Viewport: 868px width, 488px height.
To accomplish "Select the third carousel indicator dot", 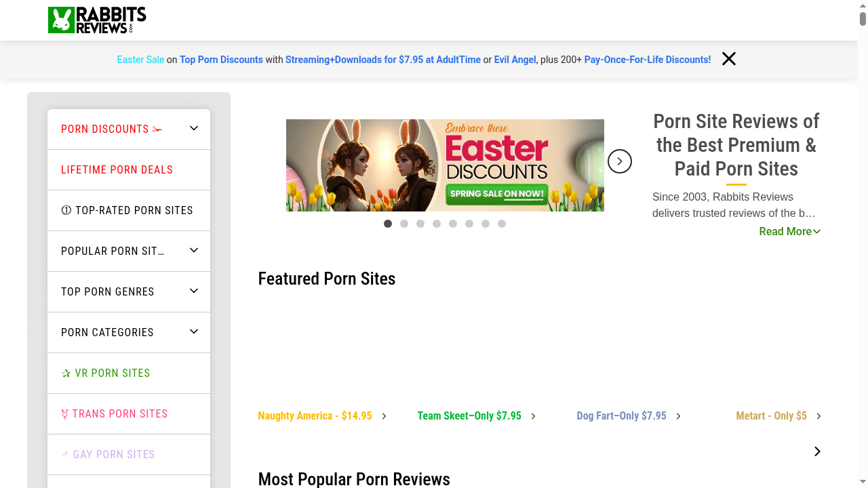I will (420, 224).
